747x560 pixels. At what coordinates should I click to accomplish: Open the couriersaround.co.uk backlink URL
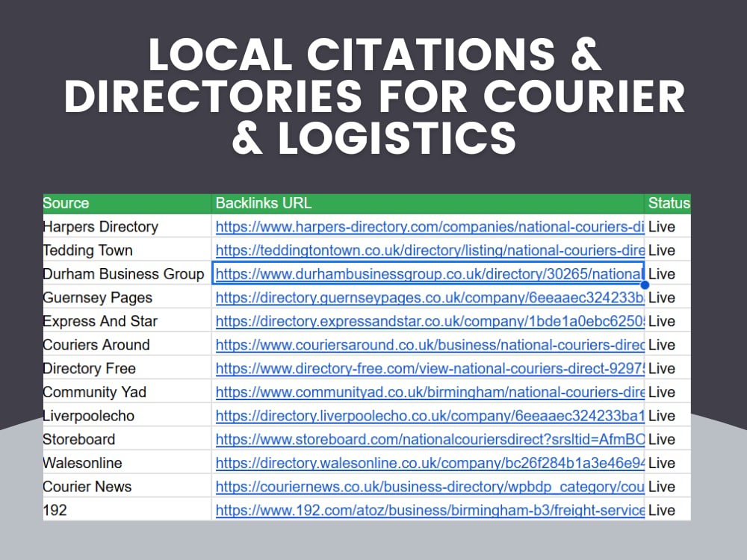pos(430,345)
